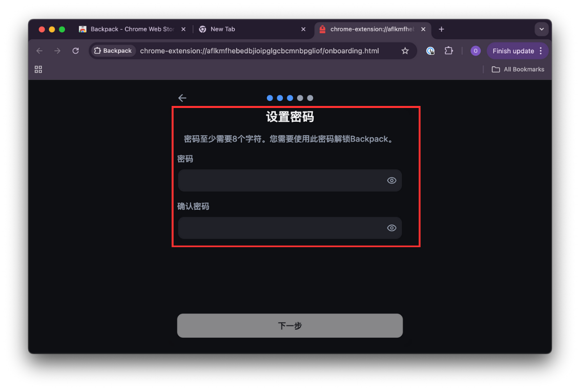This screenshot has height=392, width=580.
Task: Click the Backpack favicon on the first tab
Action: tap(82, 29)
